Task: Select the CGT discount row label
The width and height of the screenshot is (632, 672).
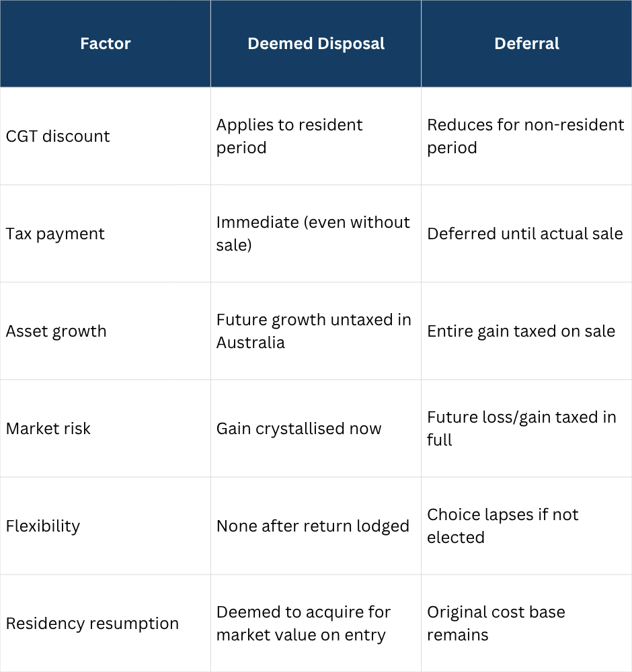Action: tap(58, 136)
